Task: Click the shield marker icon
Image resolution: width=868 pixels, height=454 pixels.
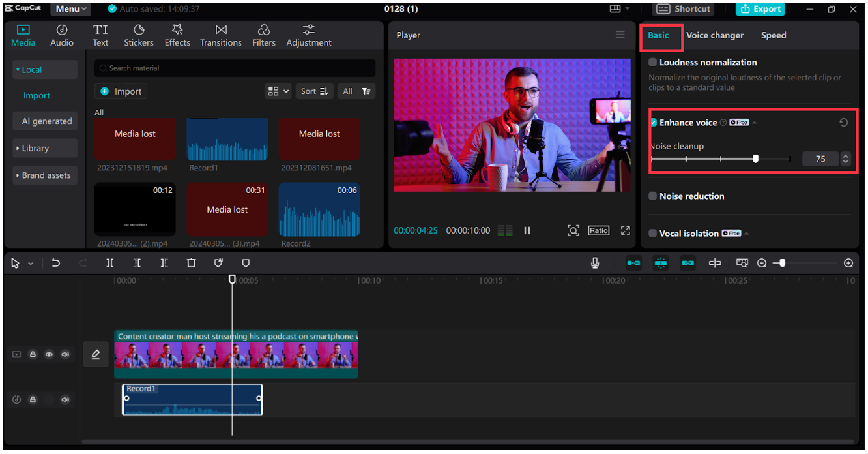Action: [x=246, y=263]
